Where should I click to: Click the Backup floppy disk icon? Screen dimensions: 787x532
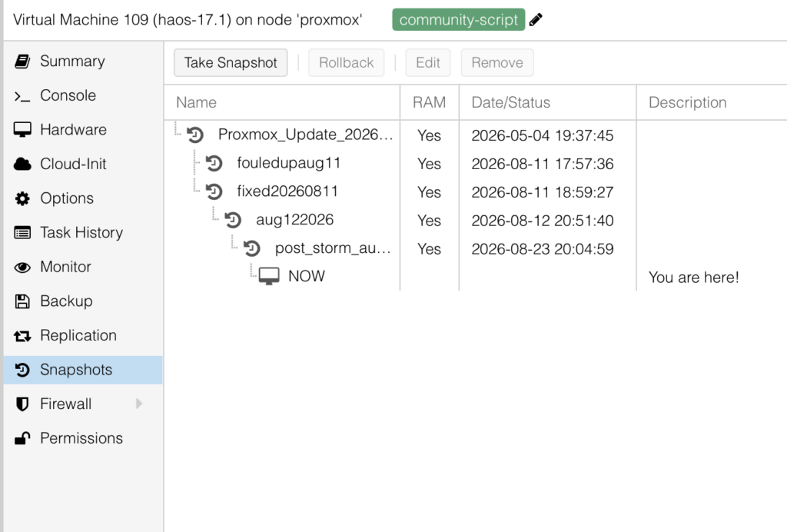(22, 301)
